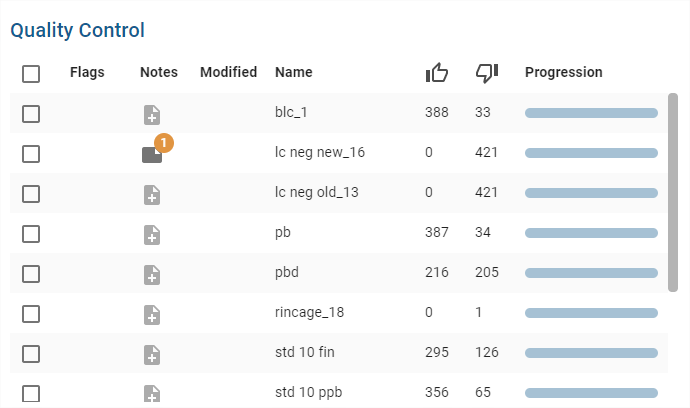Image resolution: width=690 pixels, height=408 pixels.
Task: Tick the checkbox for the pbd row
Action: [x=31, y=273]
